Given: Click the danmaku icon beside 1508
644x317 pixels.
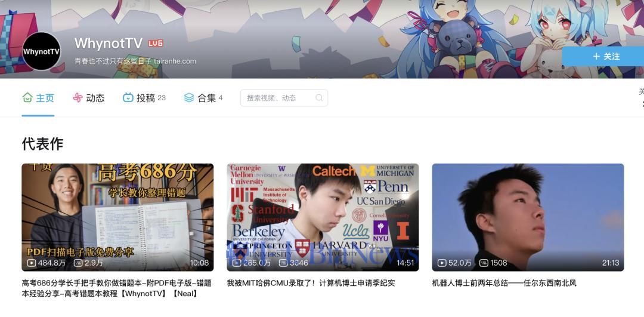Looking at the screenshot, I should pos(484,263).
